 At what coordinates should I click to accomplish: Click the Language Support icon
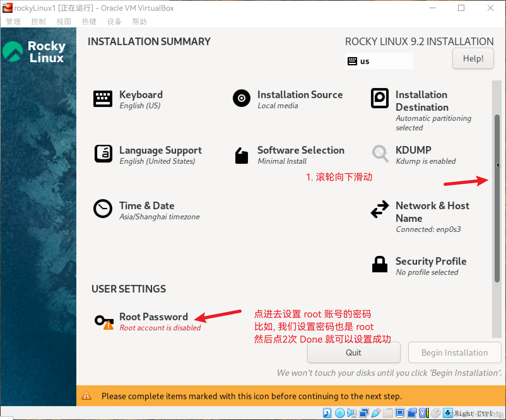(x=103, y=154)
